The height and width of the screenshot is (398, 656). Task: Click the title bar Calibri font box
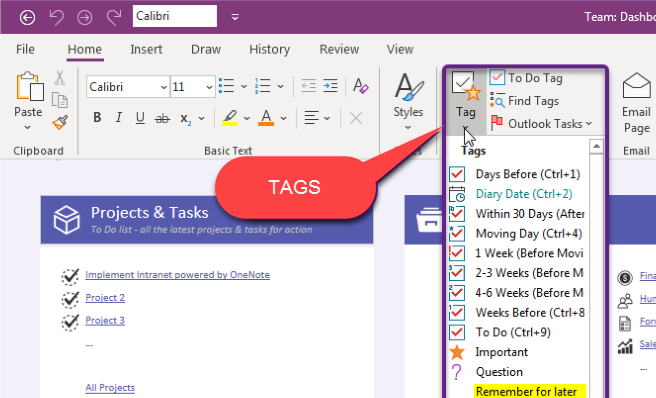[x=174, y=16]
